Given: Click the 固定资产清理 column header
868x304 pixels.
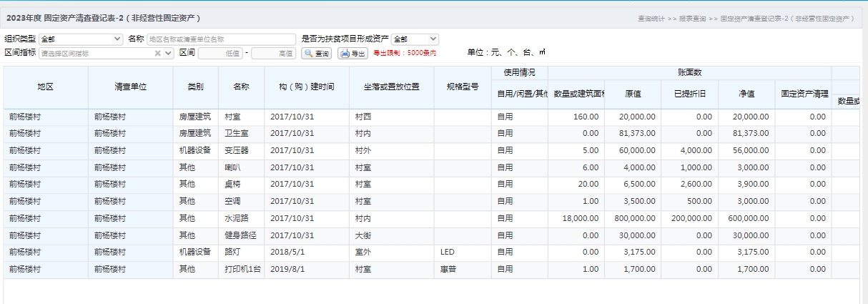Looking at the screenshot, I should tap(803, 94).
